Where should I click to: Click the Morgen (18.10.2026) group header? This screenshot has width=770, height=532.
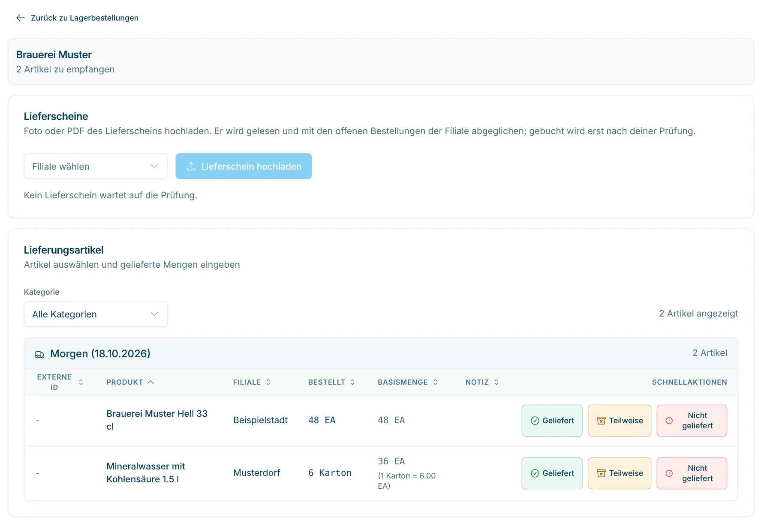tap(381, 353)
